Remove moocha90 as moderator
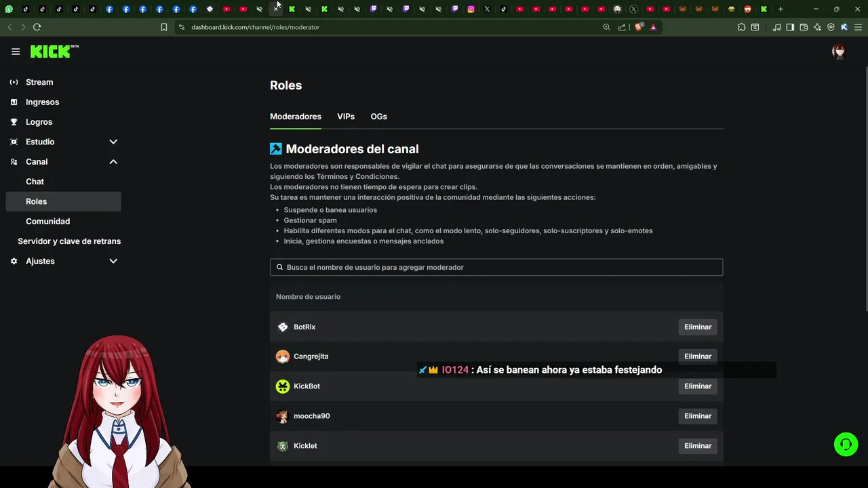This screenshot has height=488, width=868. coord(698,416)
